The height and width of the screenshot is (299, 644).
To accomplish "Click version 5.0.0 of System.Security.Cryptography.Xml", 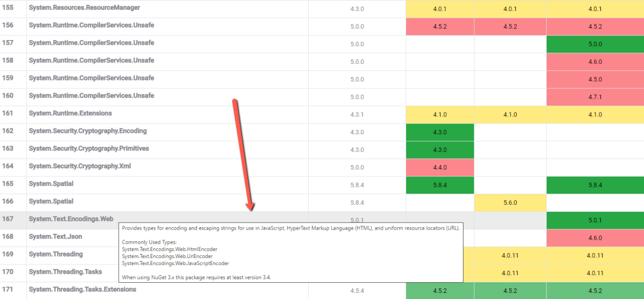I will click(x=357, y=168).
